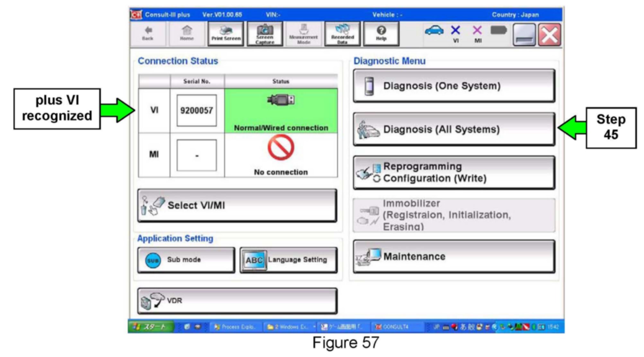This screenshot has height=357, width=644.
Task: Open the Windows Start button
Action: (x=151, y=327)
